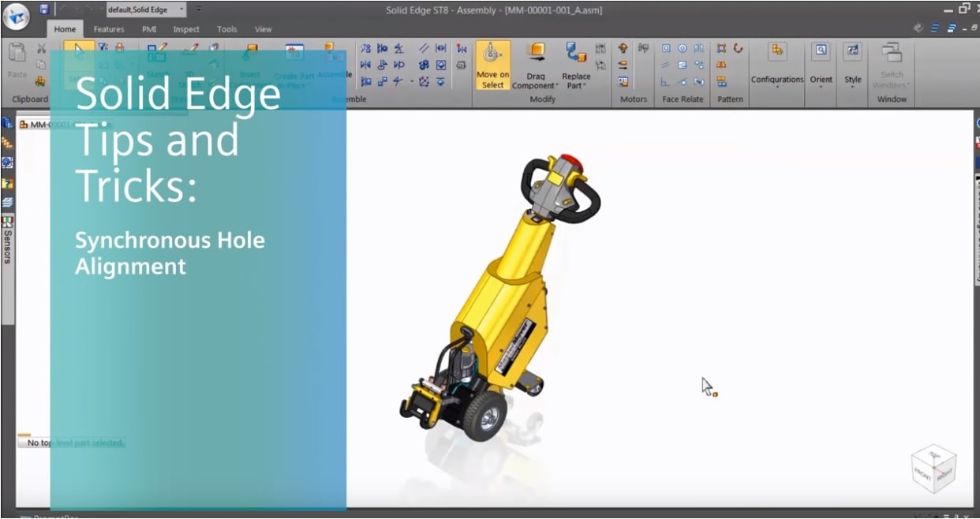Open the Customize Quick Access Toolbar arrow
Screen dimensions: 980x519
(199, 9)
